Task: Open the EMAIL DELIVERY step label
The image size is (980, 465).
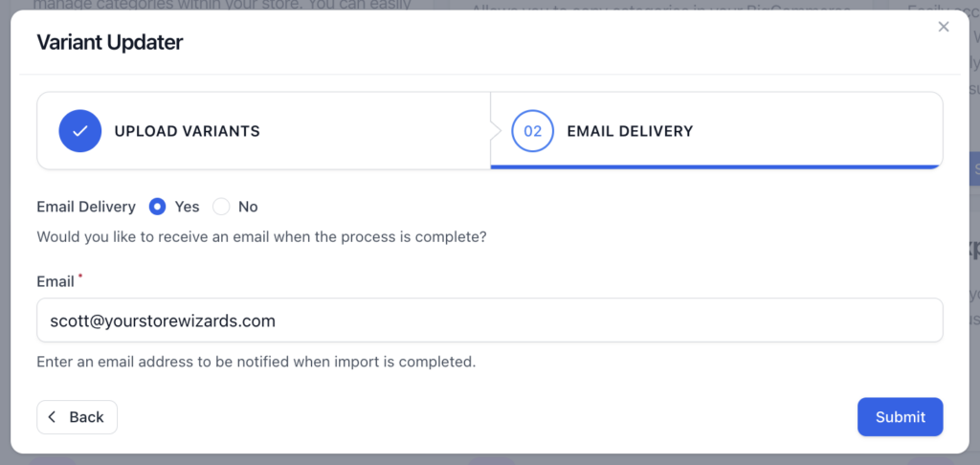Action: click(630, 131)
